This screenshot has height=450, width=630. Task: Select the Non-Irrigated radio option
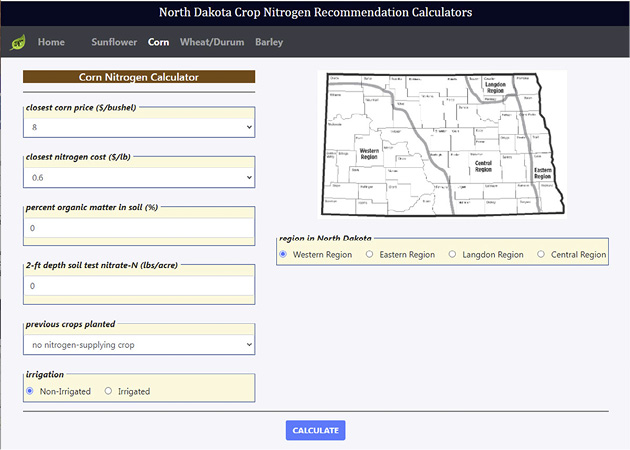[x=30, y=391]
